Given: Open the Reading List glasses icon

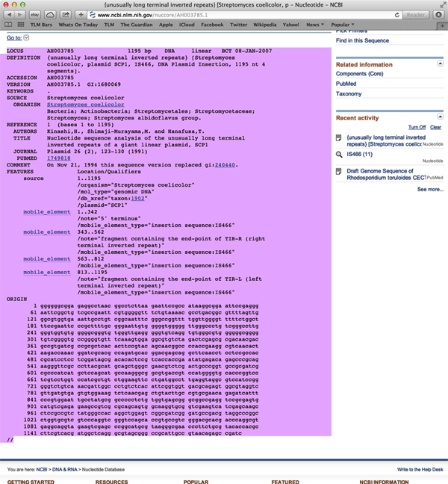Looking at the screenshot, I should [6, 25].
